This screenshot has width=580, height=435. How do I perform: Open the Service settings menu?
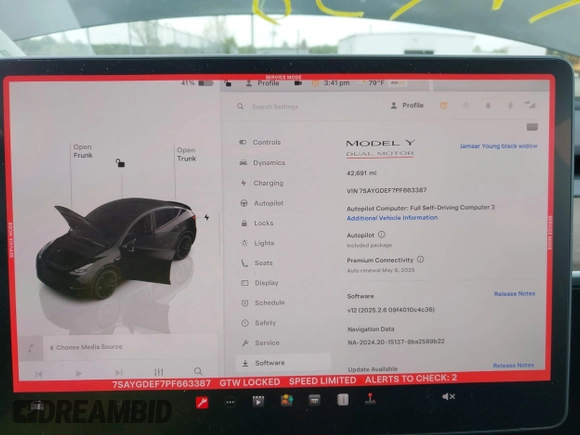[x=260, y=343]
